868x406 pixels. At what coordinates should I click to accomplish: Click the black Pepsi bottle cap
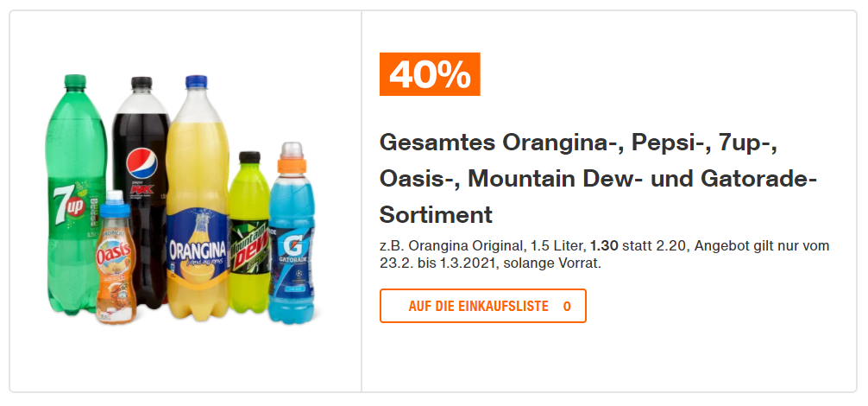(141, 85)
